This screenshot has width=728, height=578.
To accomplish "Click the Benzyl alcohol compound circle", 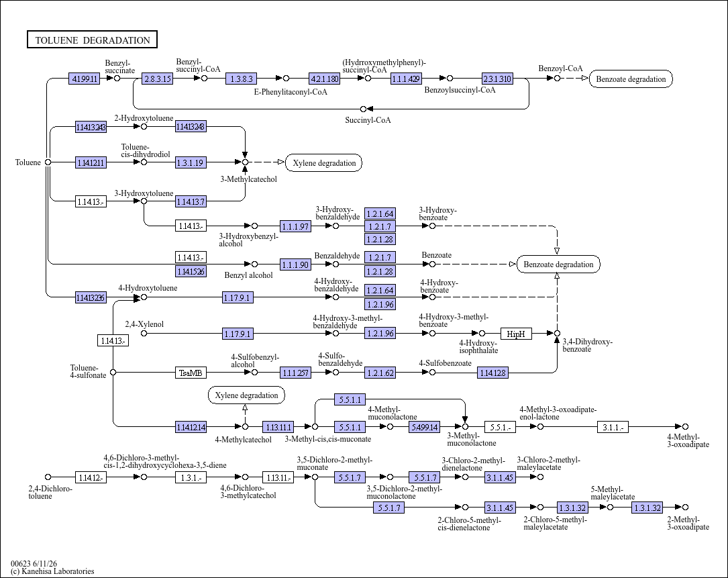I will click(254, 264).
